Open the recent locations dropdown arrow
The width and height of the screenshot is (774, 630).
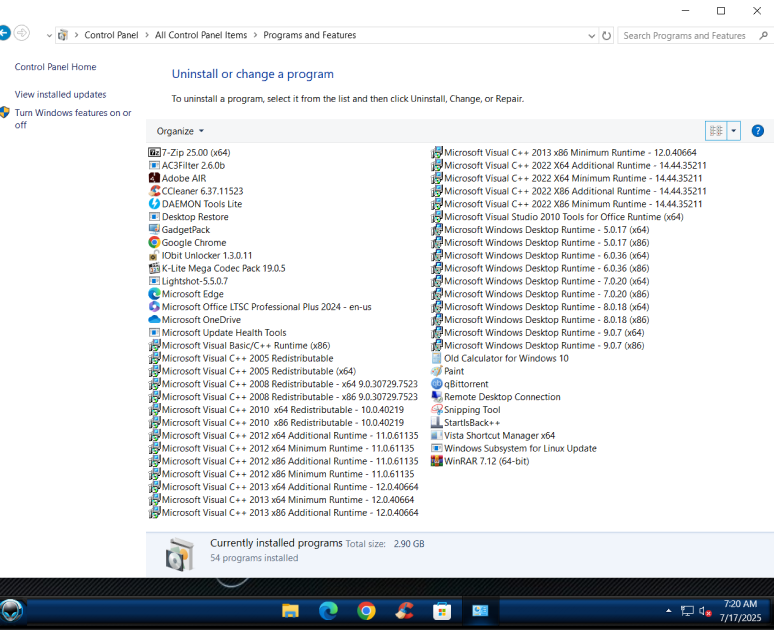coord(49,36)
